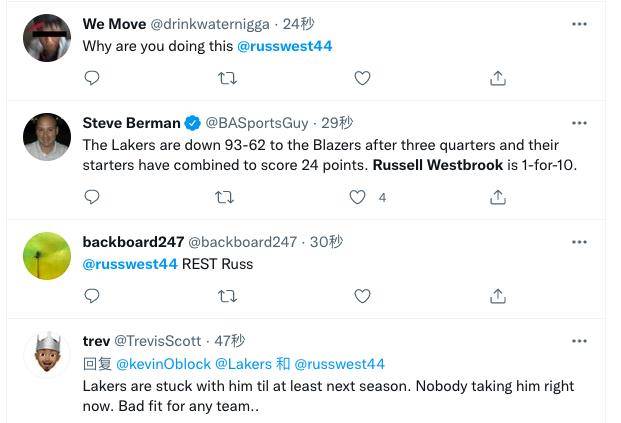Open backboard247's green avatar
Screen dimensions: 621x423
click(x=46, y=255)
